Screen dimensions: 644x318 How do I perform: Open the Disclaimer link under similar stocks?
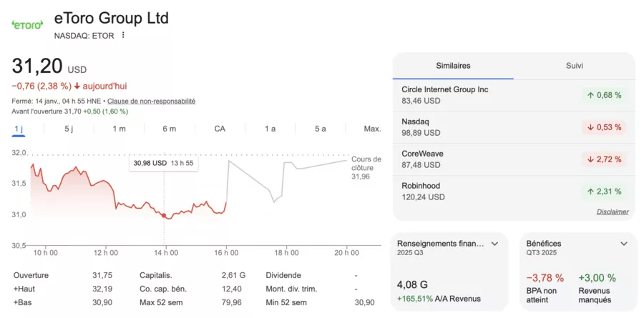(x=613, y=212)
